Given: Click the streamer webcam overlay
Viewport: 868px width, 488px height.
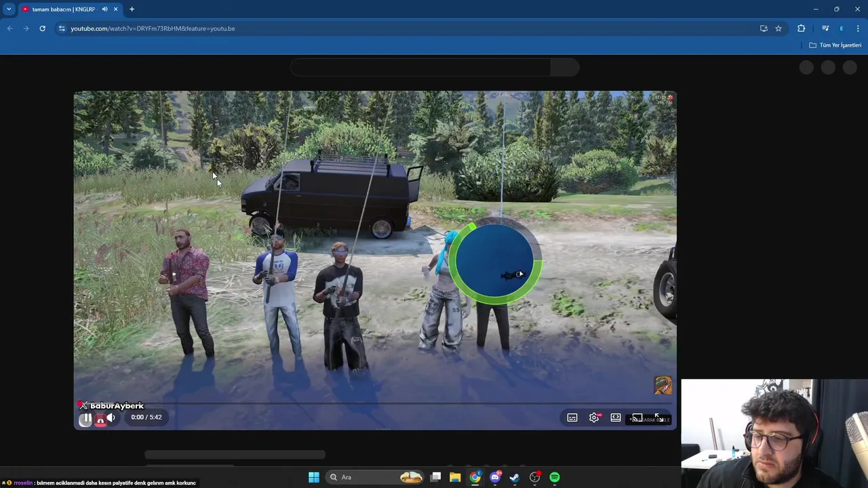Looking at the screenshot, I should (774, 433).
